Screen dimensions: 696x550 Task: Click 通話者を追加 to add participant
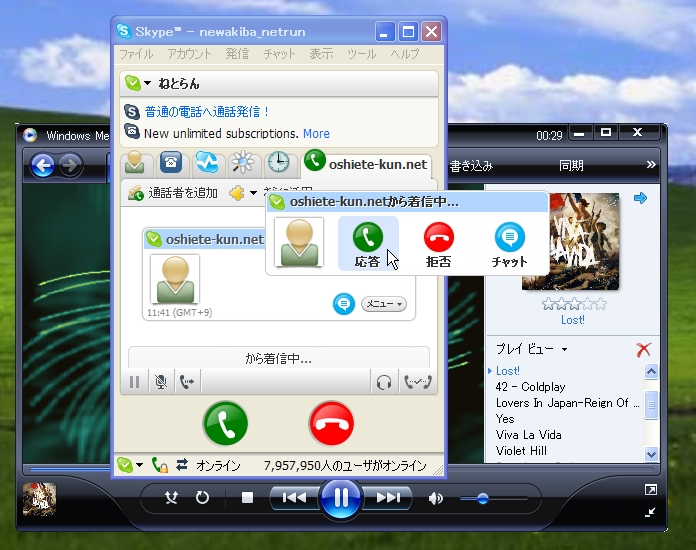[x=173, y=193]
